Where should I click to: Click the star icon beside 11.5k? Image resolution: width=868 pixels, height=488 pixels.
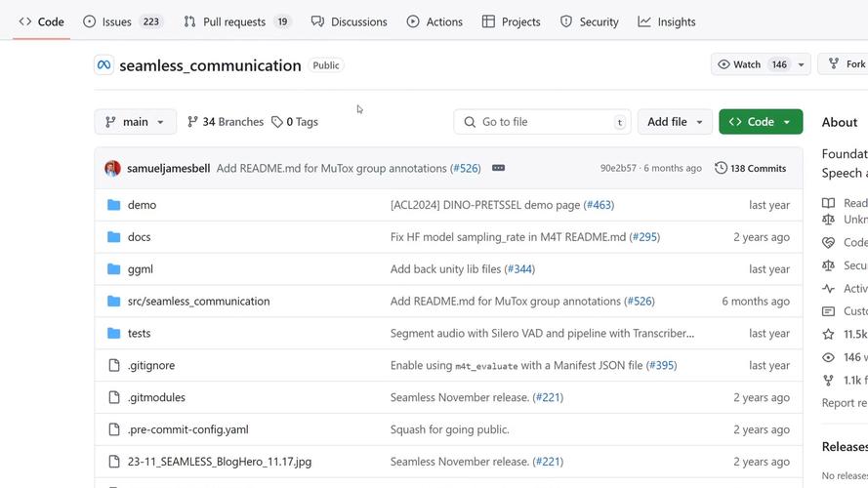point(828,334)
